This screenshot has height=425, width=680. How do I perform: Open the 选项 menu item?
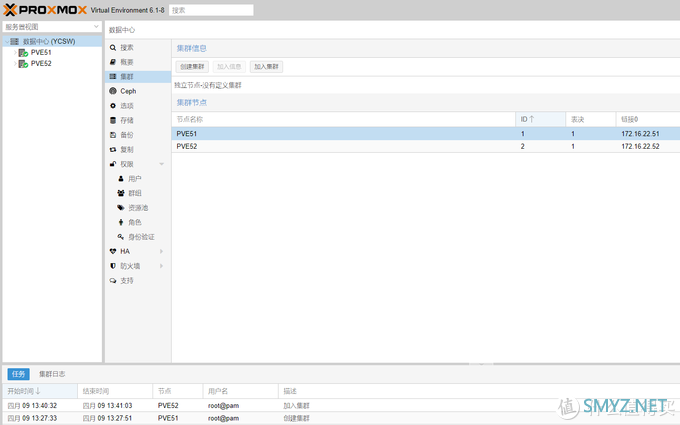click(x=138, y=106)
